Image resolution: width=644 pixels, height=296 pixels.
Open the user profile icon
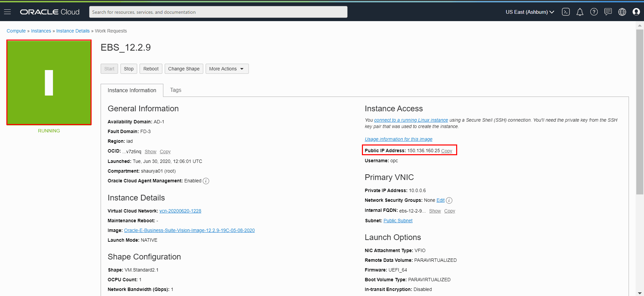click(x=636, y=12)
